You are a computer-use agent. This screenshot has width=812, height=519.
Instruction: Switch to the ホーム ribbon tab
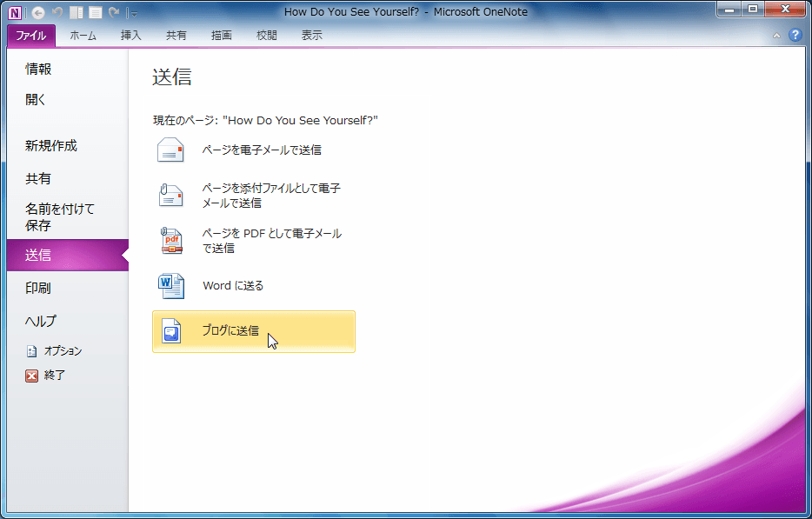coord(83,36)
